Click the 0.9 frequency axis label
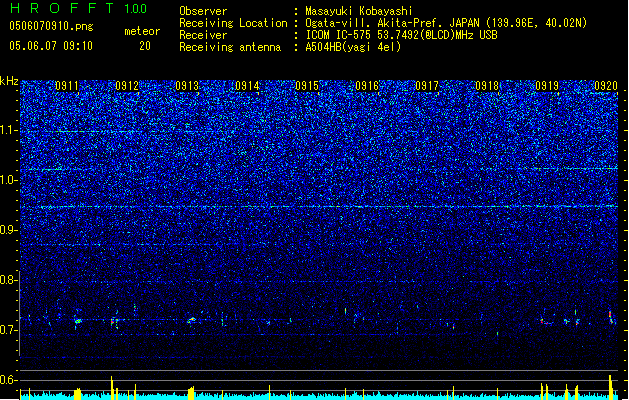Image resolution: width=629 pixels, height=400 pixels. tap(7, 230)
